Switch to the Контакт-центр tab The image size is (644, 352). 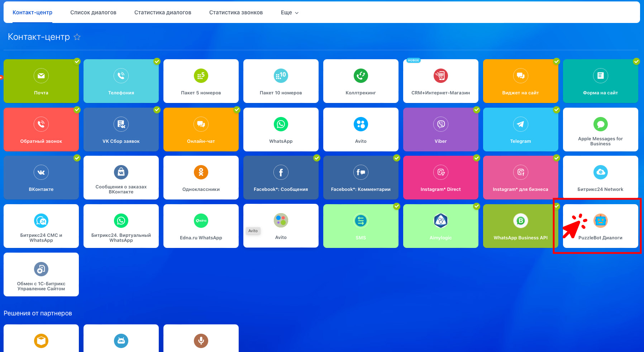click(33, 13)
